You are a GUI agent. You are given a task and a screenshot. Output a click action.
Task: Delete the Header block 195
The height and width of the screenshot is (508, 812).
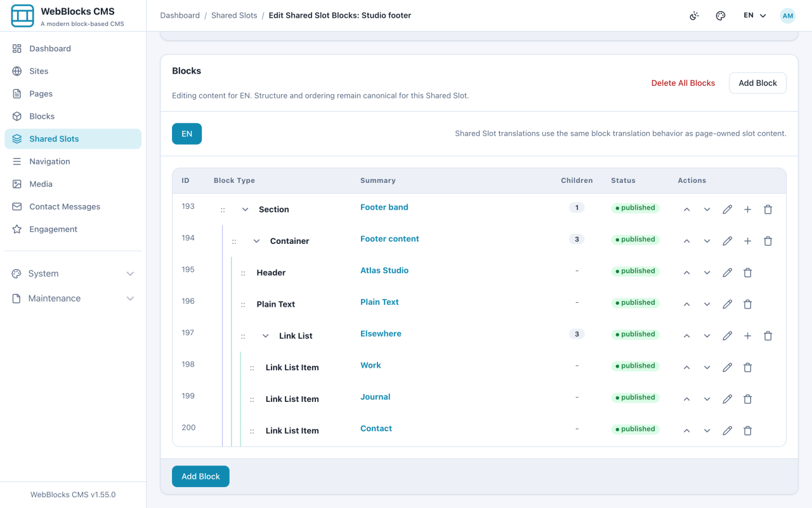click(747, 273)
